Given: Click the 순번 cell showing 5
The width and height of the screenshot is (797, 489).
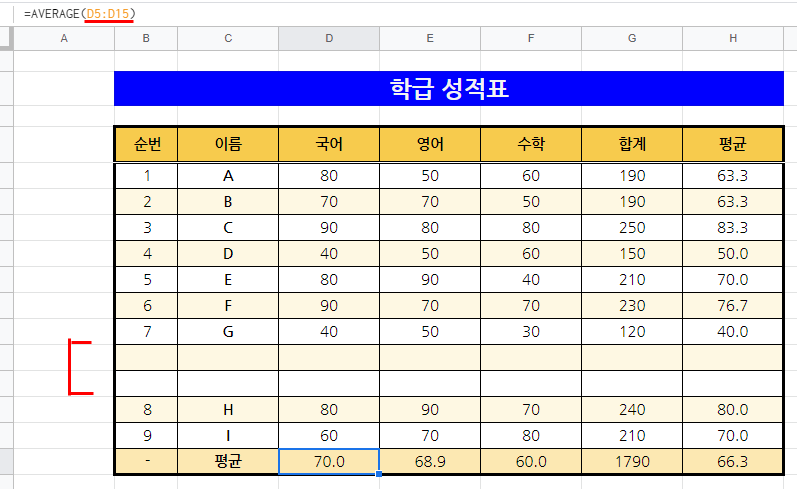Looking at the screenshot, I should click(147, 280).
